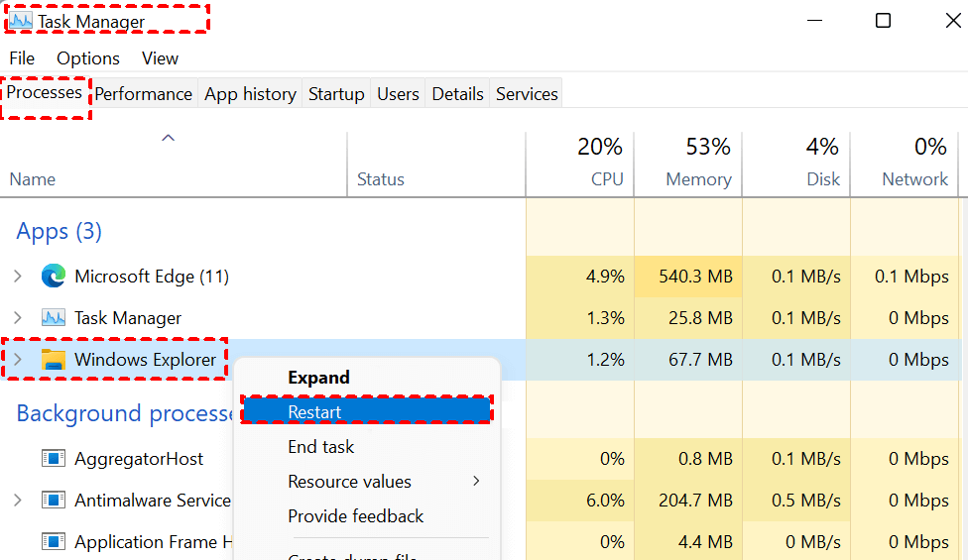968x560 pixels.
Task: Switch to the Performance tab
Action: click(x=144, y=94)
